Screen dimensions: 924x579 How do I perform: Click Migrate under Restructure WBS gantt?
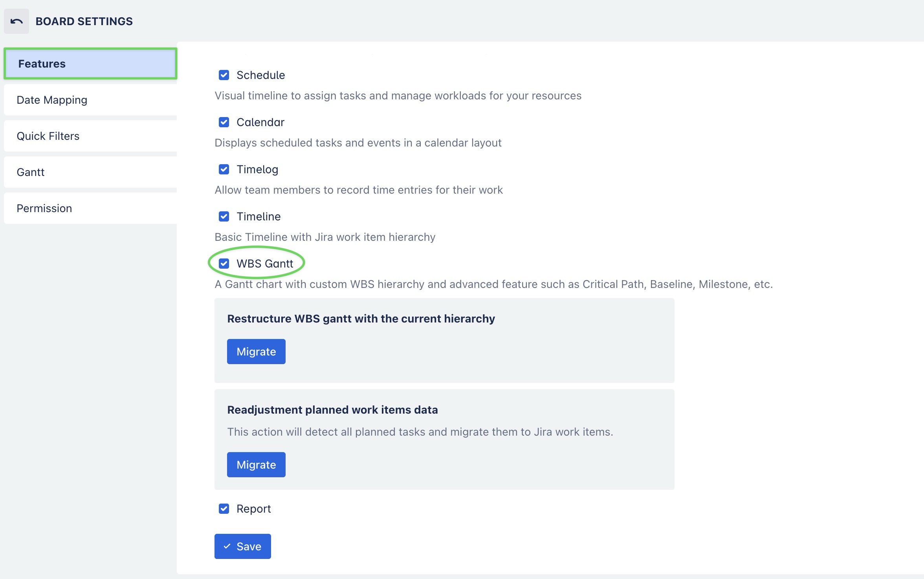(256, 352)
